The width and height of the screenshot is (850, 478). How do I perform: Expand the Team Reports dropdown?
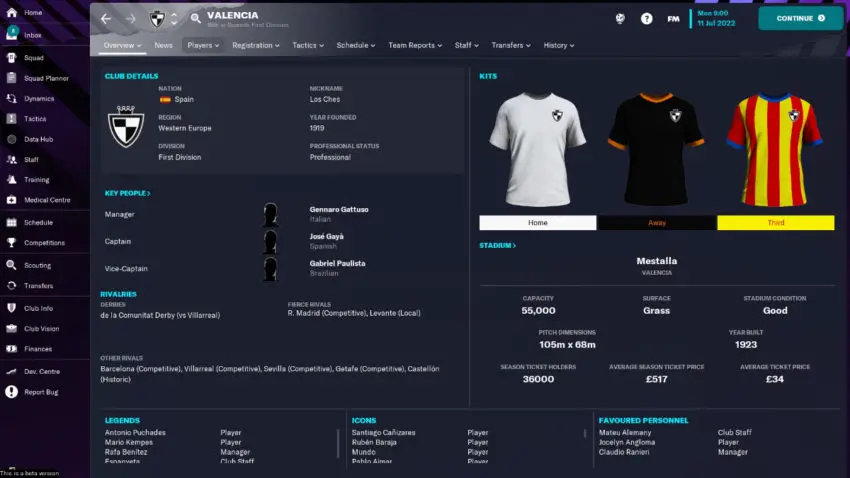point(415,46)
